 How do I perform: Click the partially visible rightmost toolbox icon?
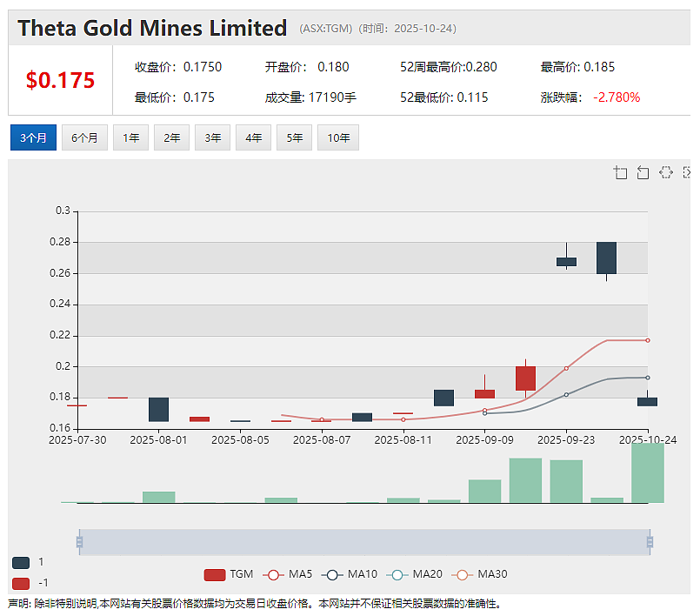point(687,172)
